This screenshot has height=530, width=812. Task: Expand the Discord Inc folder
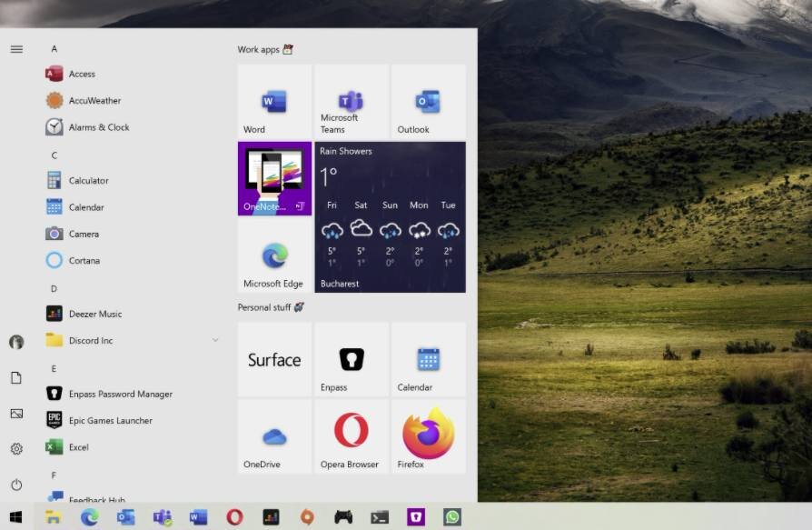point(132,340)
